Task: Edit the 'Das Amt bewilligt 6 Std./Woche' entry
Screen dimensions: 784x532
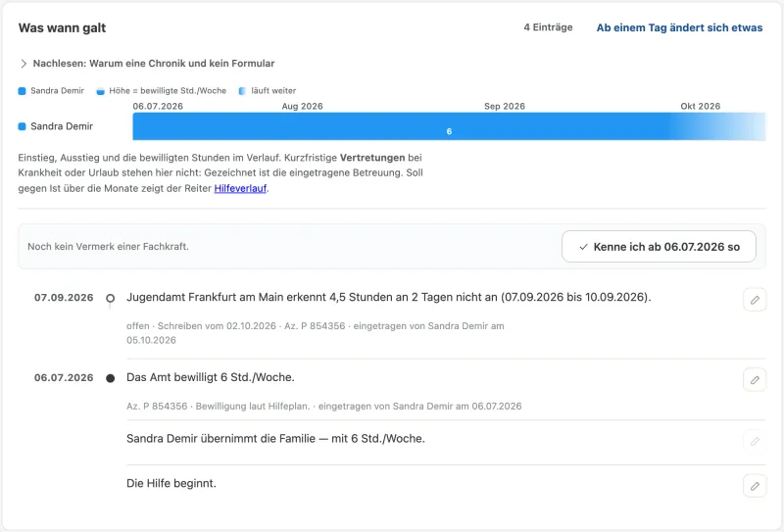Action: (755, 380)
